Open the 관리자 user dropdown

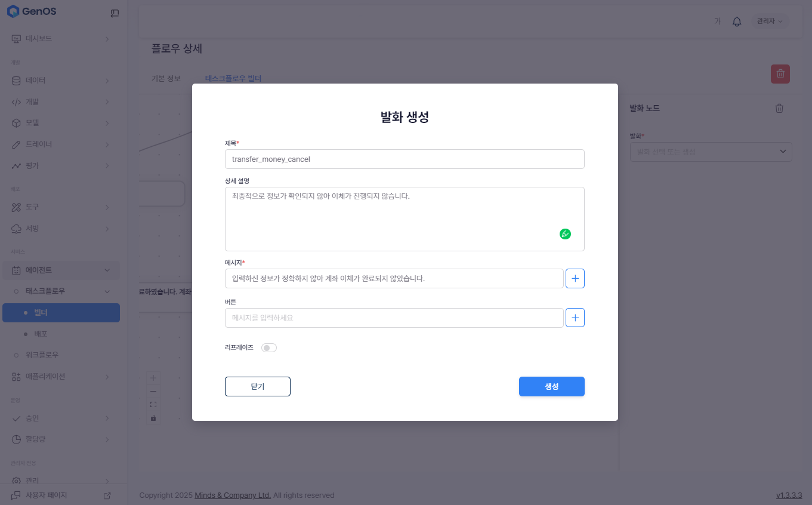pyautogui.click(x=769, y=21)
